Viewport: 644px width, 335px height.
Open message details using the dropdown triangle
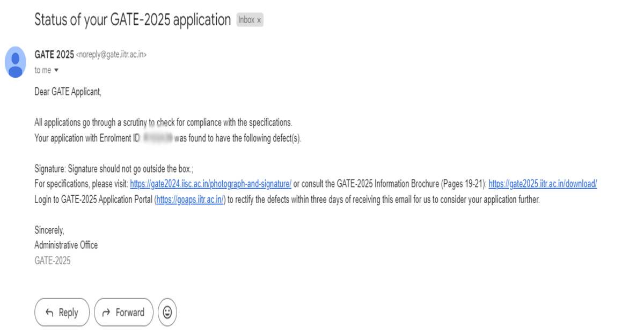pos(57,70)
